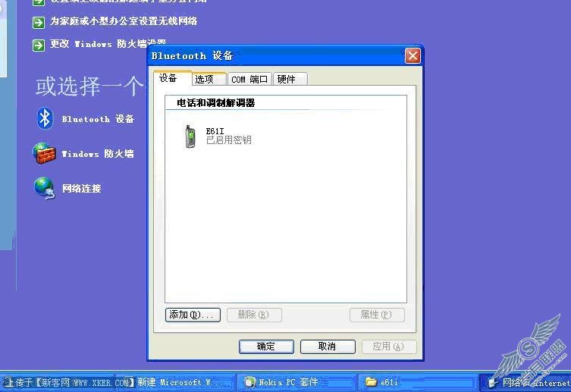Open the COM 端口 tab
Viewport: 571px width, 392px height.
tap(249, 79)
